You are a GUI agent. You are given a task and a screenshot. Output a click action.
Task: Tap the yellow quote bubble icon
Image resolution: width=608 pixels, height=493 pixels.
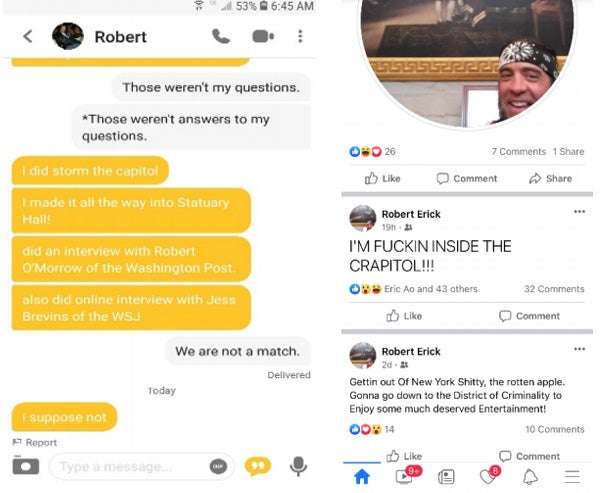coord(258,466)
